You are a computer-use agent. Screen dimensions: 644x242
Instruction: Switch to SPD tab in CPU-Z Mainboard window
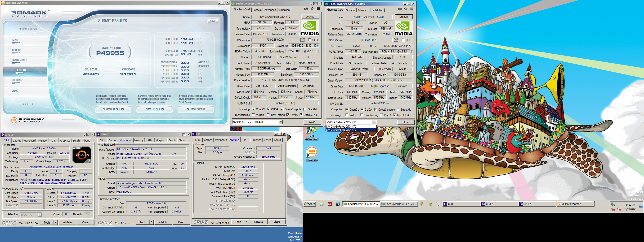point(149,140)
